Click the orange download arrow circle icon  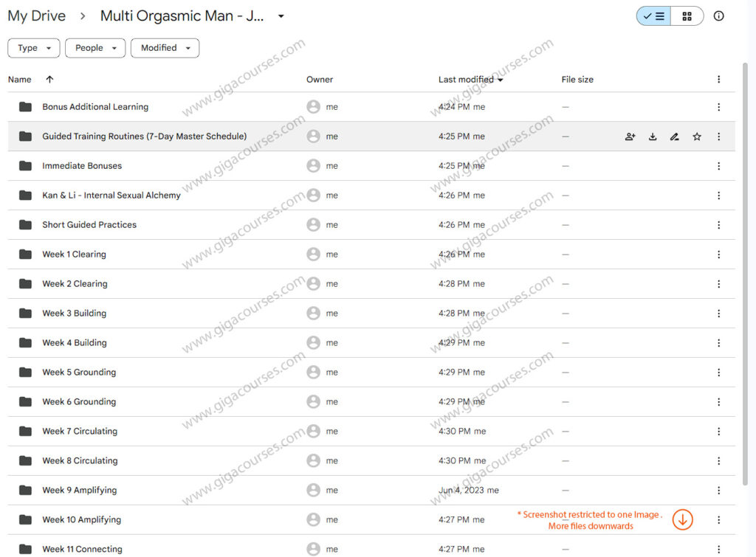[x=682, y=520]
